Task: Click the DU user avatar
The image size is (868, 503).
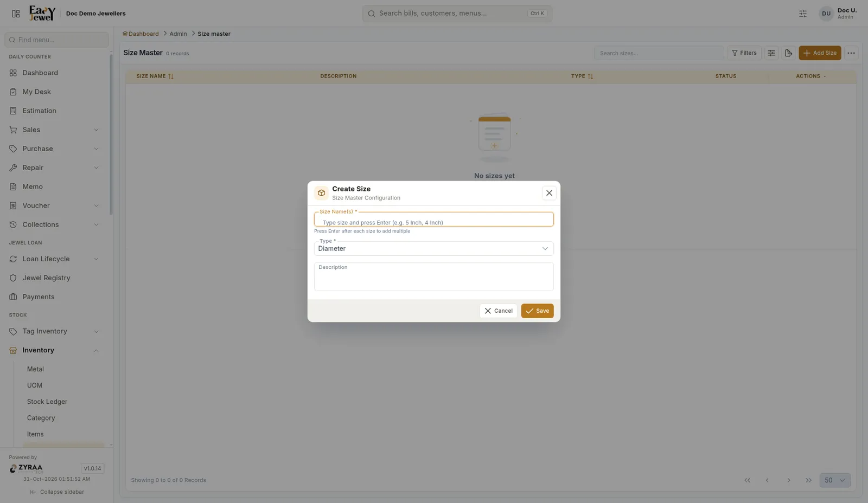Action: coord(826,14)
